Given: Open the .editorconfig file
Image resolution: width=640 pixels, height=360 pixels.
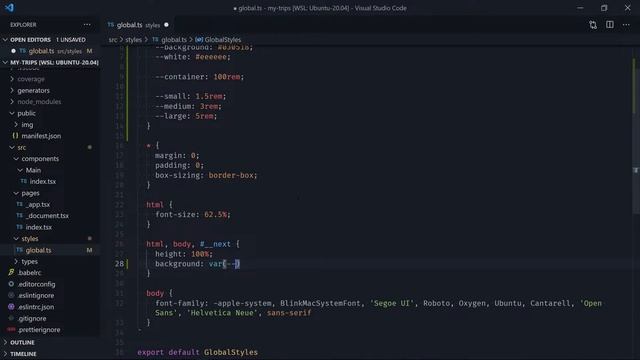Looking at the screenshot, I should tap(50, 284).
